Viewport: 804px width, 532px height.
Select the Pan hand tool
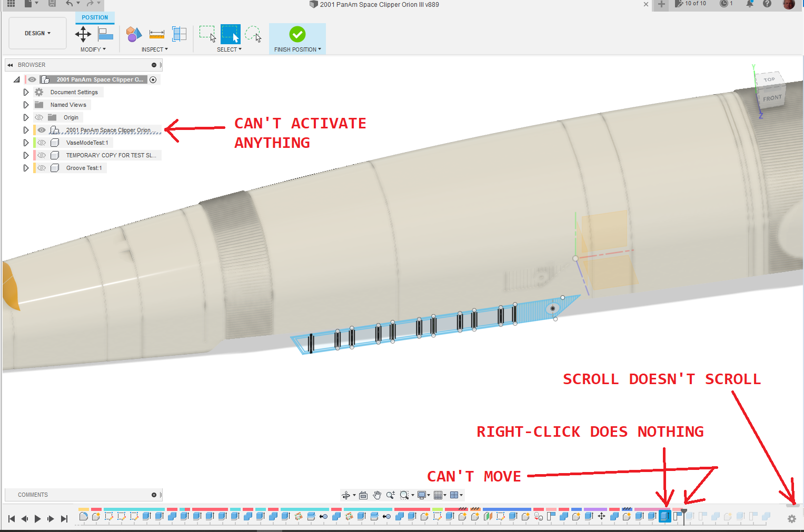point(377,495)
